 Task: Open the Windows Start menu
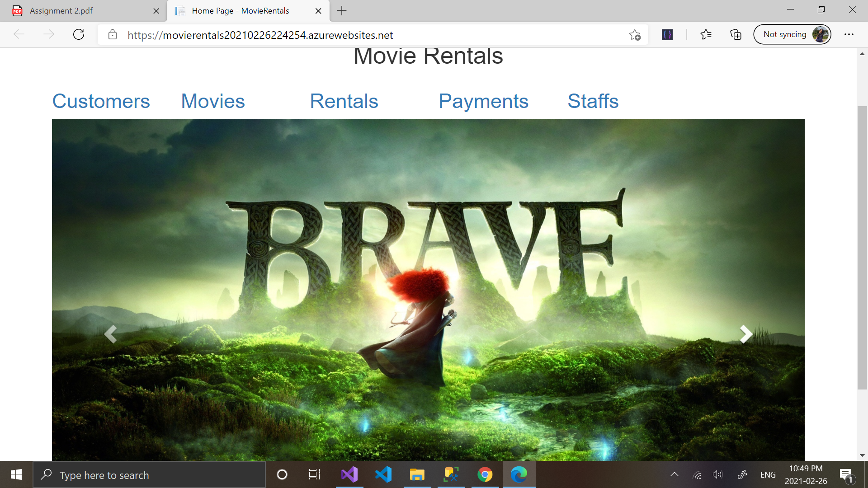click(16, 474)
